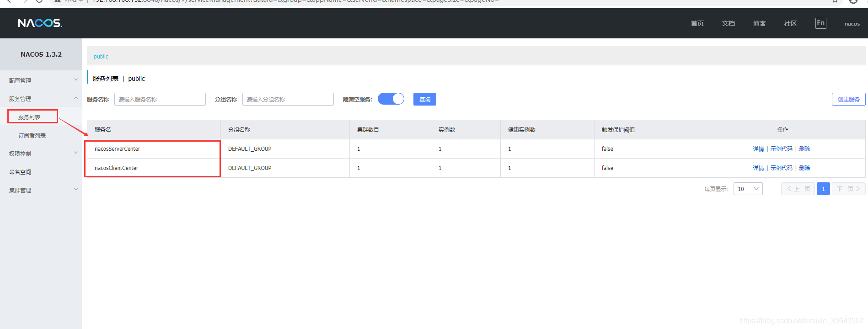Select the public namespace tab

[x=101, y=57]
